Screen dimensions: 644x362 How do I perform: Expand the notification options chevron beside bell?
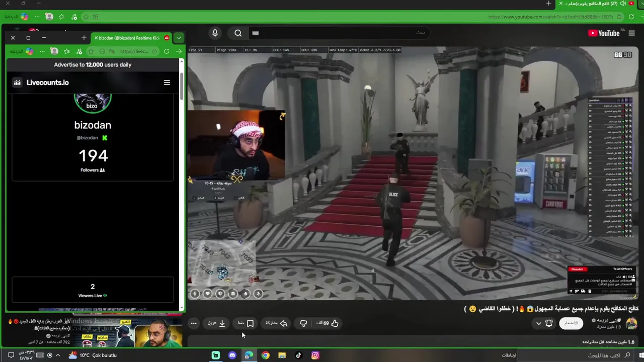[538, 323]
